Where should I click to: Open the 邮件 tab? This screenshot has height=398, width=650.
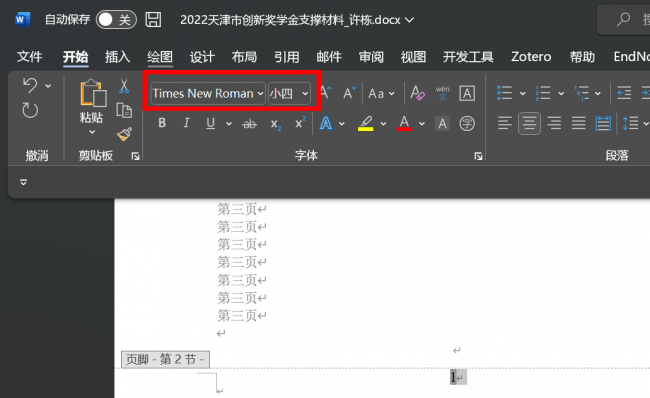329,56
